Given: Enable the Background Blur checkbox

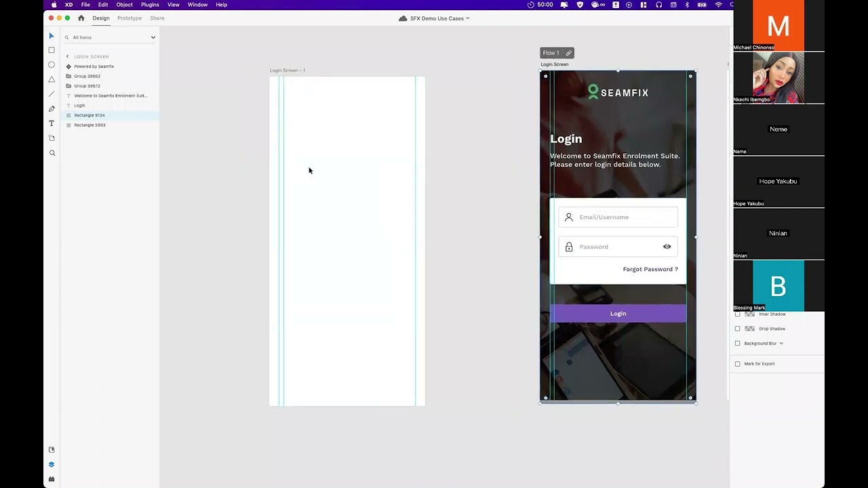Looking at the screenshot, I should 738,344.
